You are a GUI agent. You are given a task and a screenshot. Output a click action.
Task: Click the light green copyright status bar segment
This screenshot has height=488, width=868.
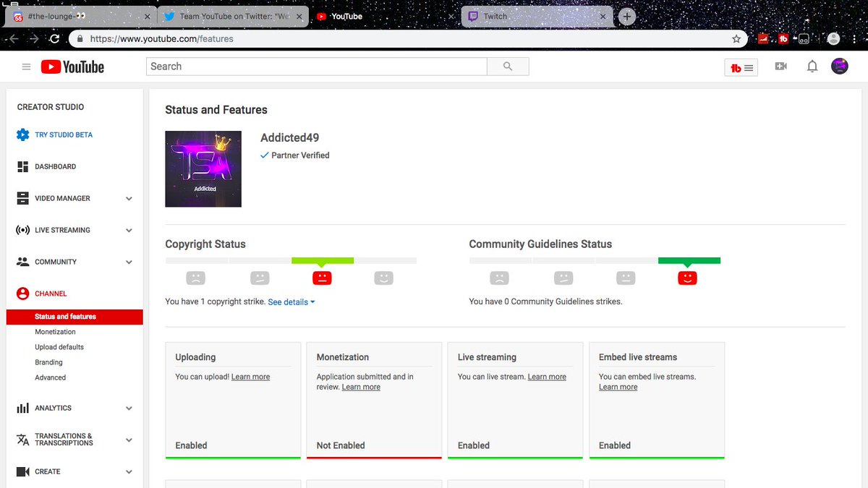(x=323, y=260)
